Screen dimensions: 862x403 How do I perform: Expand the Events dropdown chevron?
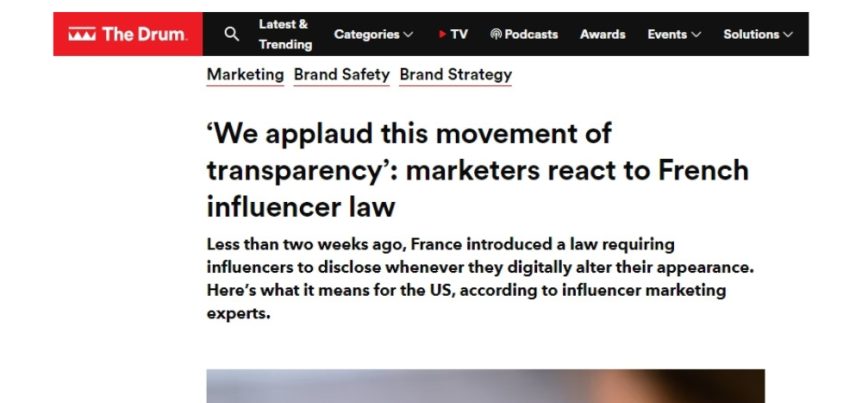coord(696,34)
